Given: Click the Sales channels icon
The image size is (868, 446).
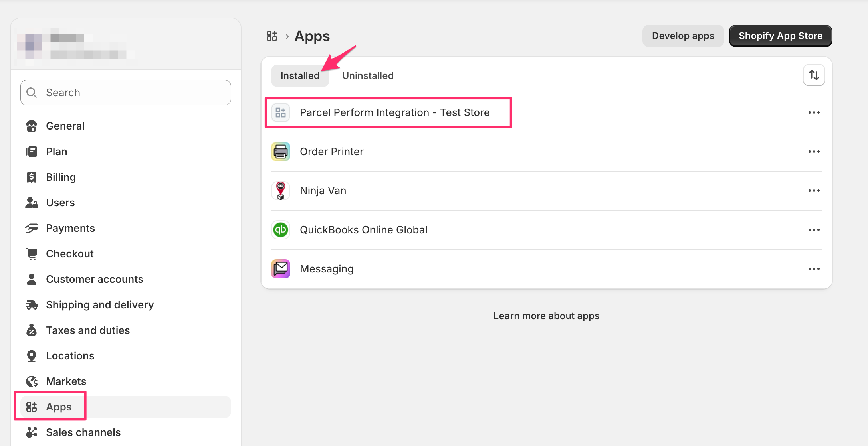Looking at the screenshot, I should click(x=32, y=432).
